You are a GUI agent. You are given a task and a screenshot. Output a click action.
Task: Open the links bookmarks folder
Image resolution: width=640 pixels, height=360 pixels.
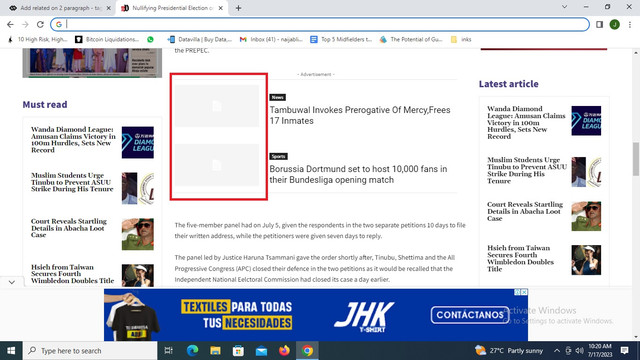(461, 40)
